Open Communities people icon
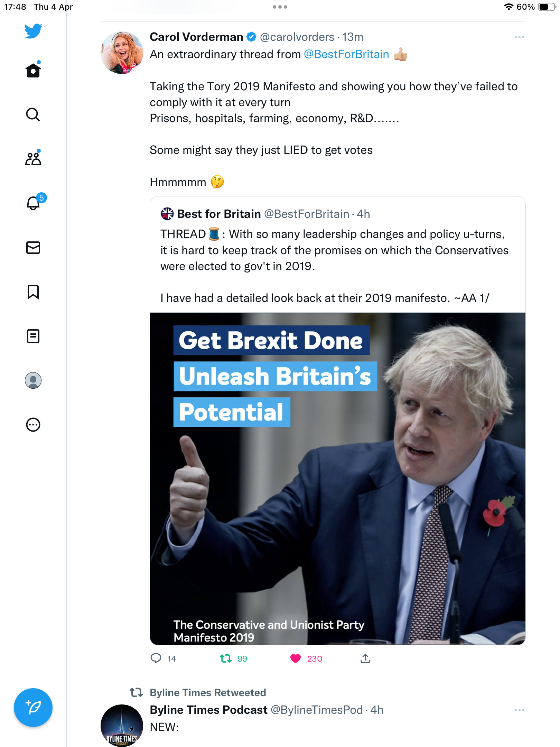560x747 pixels. [33, 158]
